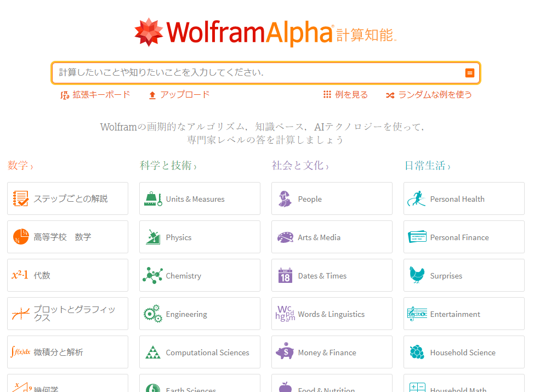This screenshot has height=392, width=534.
Task: Click the アップロード upload link
Action: 179,95
